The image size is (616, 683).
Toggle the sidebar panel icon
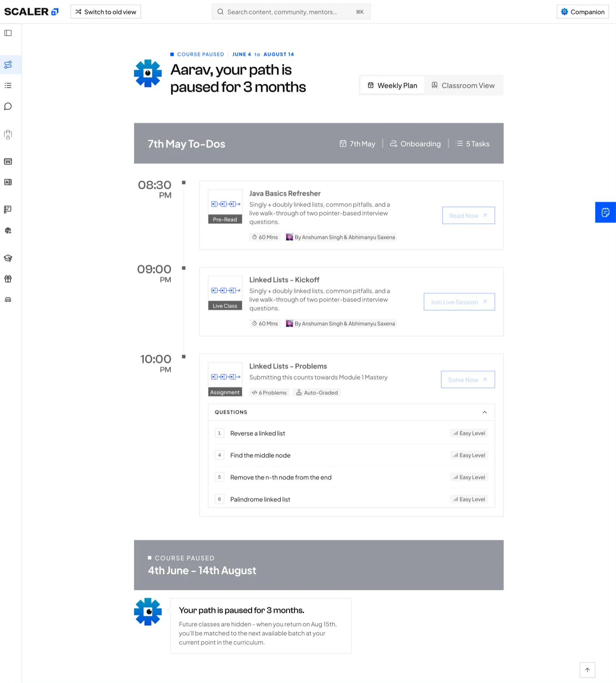click(8, 33)
